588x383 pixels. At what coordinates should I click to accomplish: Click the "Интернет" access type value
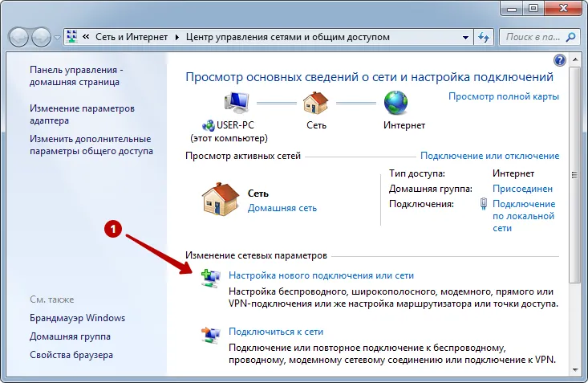coord(513,173)
